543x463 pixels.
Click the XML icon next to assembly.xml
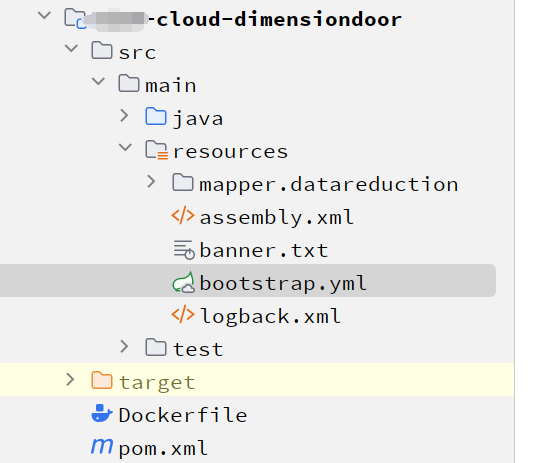tap(183, 215)
